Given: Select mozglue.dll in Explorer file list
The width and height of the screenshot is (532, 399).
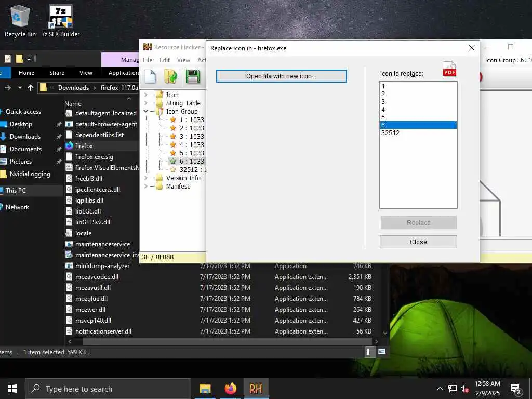Looking at the screenshot, I should [x=91, y=299].
